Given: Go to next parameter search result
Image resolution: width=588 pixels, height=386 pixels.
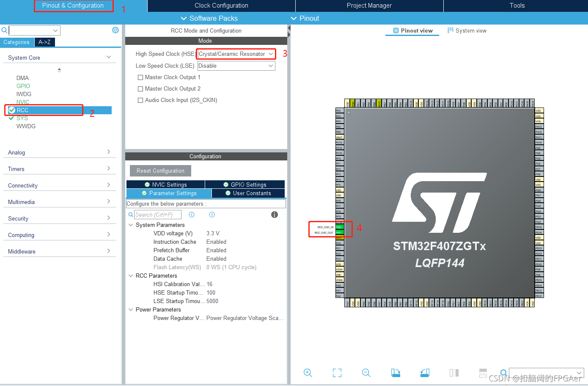Looking at the screenshot, I should pos(212,215).
